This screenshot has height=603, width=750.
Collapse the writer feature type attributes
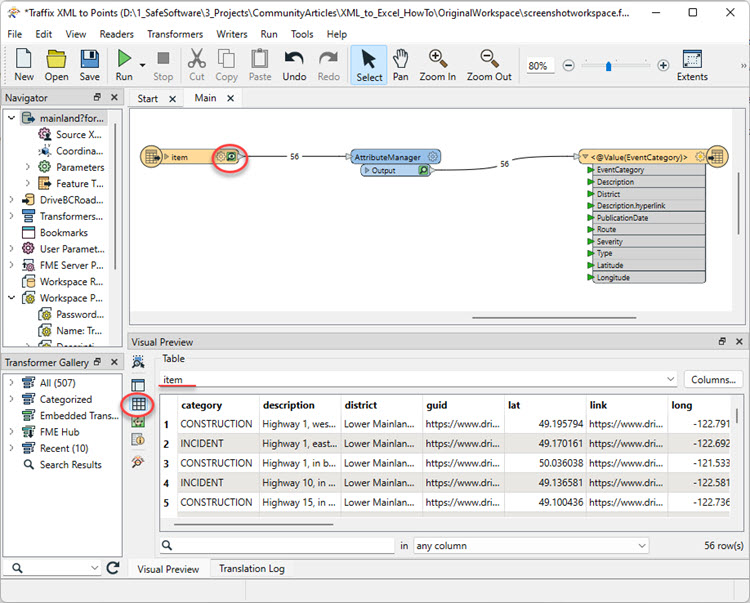coord(585,156)
